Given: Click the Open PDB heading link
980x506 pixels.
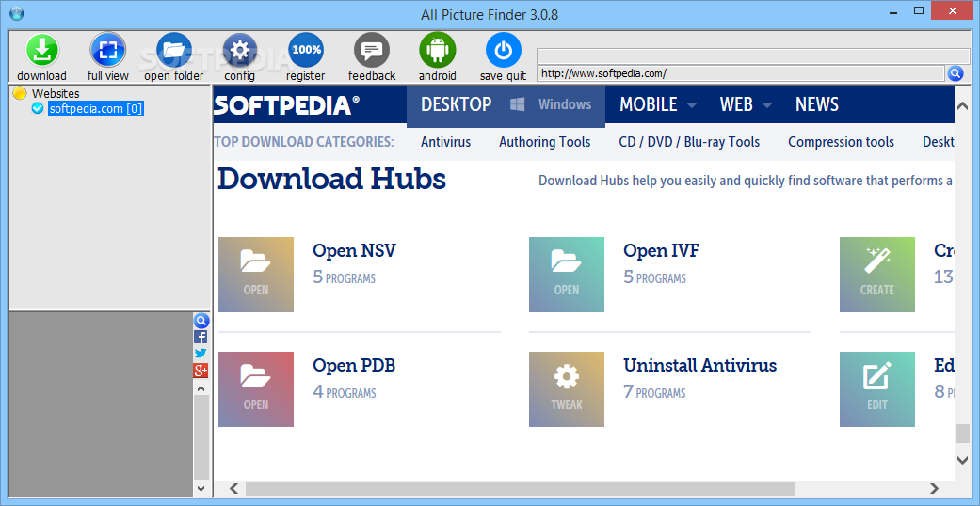Looking at the screenshot, I should [x=354, y=365].
